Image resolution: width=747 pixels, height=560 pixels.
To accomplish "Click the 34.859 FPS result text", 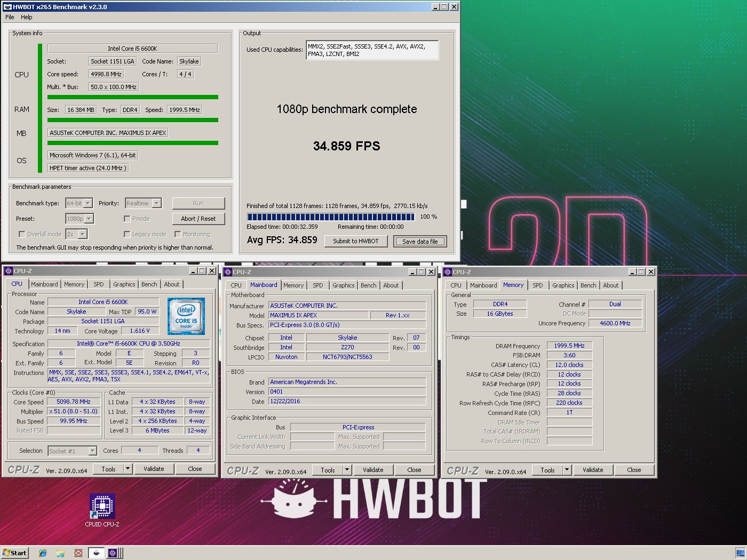I will pos(347,146).
